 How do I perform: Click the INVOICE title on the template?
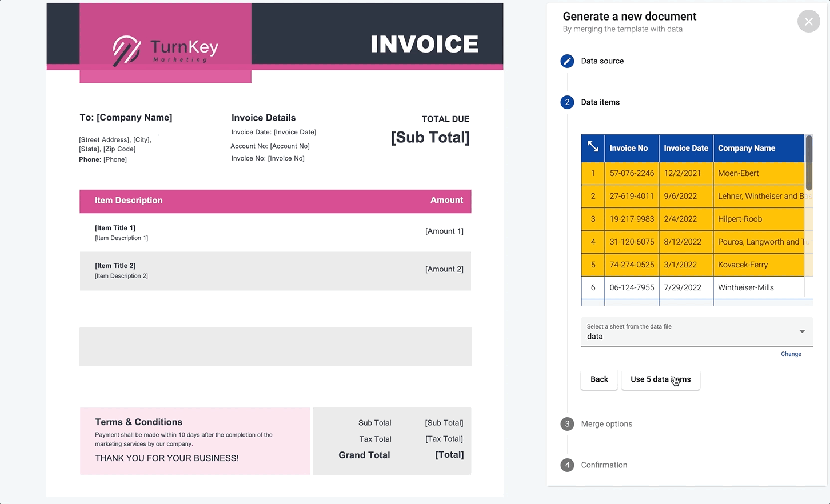424,44
